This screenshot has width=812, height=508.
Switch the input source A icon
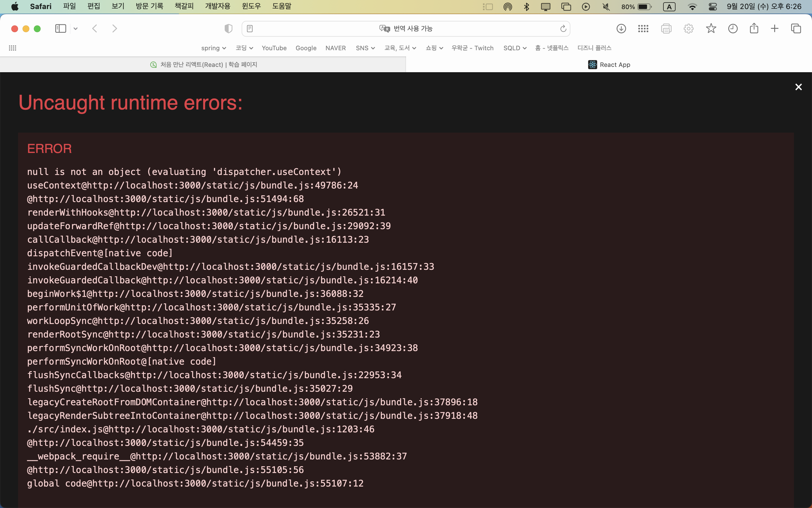coord(669,6)
